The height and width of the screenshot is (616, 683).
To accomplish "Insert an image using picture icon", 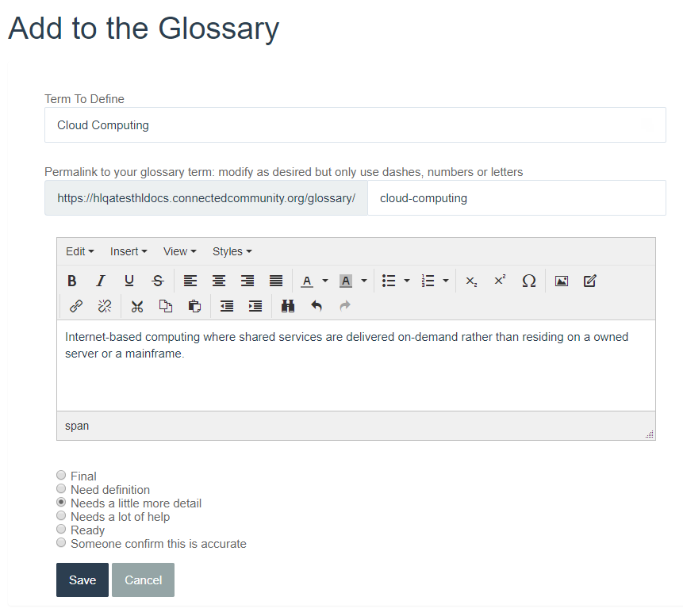I will [x=562, y=281].
